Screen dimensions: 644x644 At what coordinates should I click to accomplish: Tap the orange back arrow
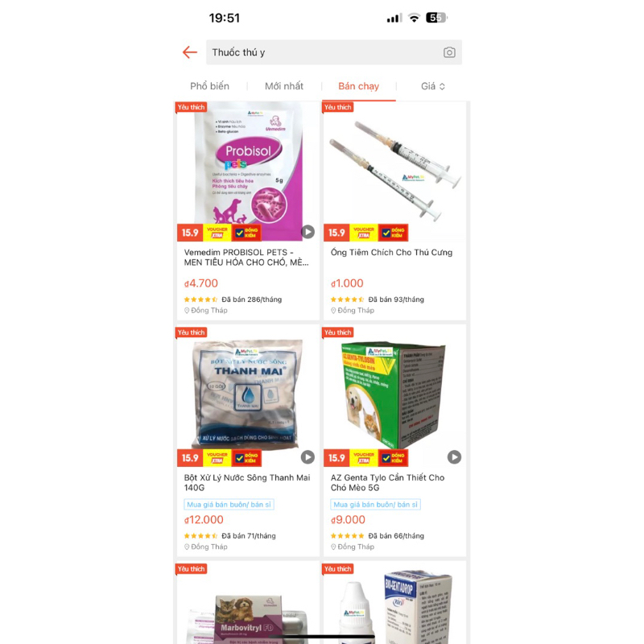pyautogui.click(x=190, y=52)
